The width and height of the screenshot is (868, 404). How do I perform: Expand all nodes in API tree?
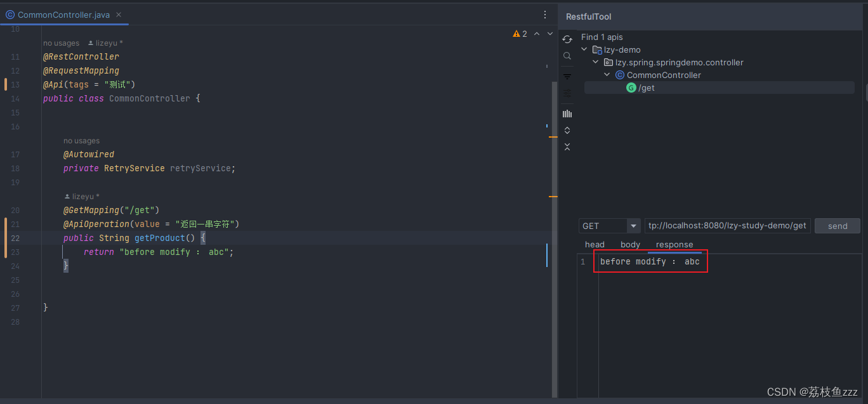567,130
